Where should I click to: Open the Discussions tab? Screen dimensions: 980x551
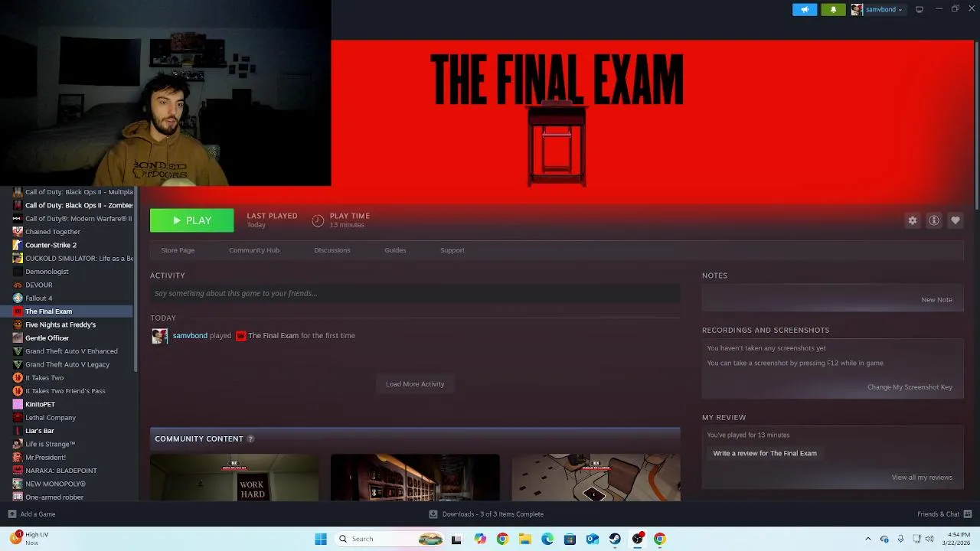coord(332,250)
